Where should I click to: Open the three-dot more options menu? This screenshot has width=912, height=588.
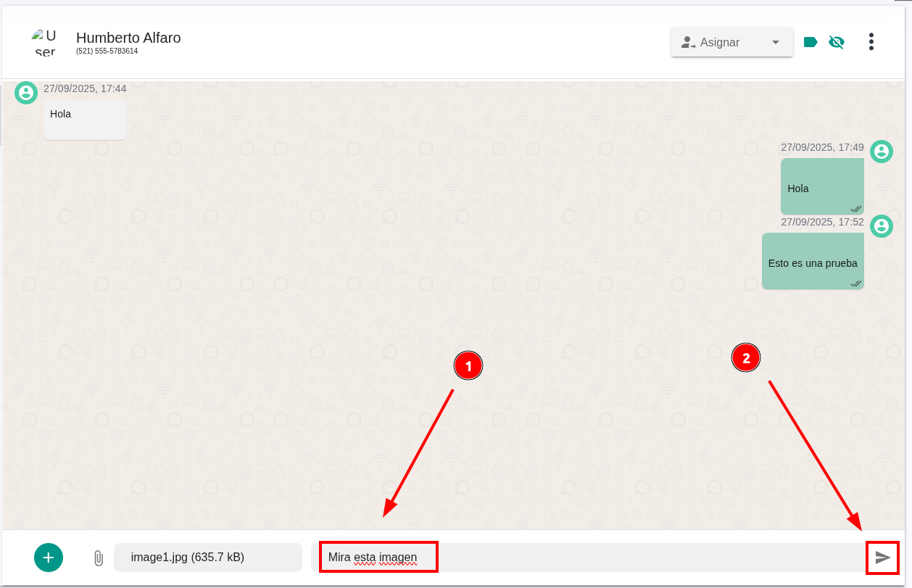[x=871, y=42]
